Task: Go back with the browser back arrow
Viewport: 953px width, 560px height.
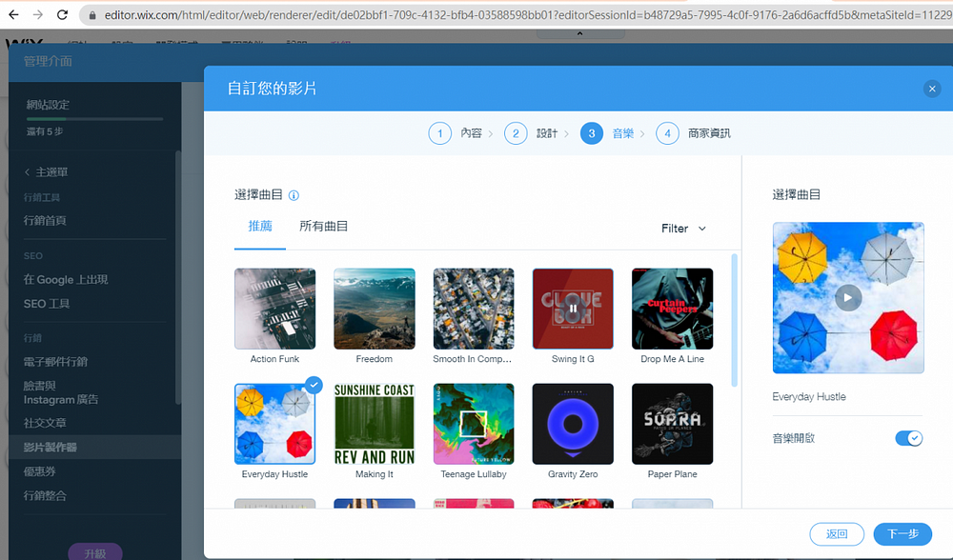Action: (13, 14)
